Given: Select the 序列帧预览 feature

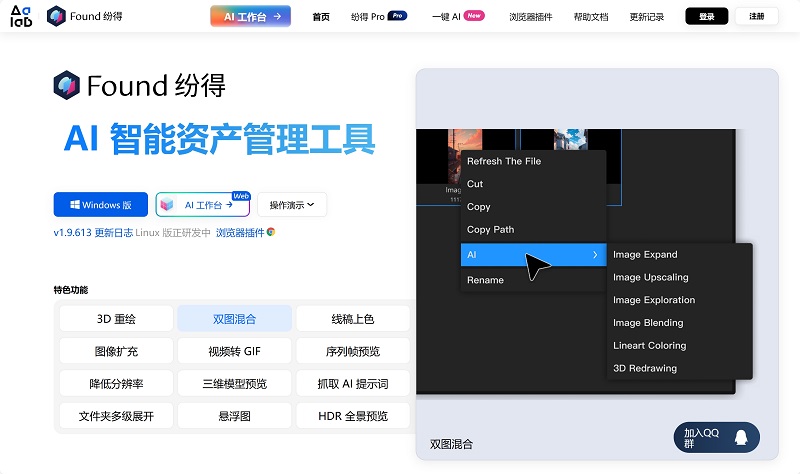Looking at the screenshot, I should click(x=353, y=351).
